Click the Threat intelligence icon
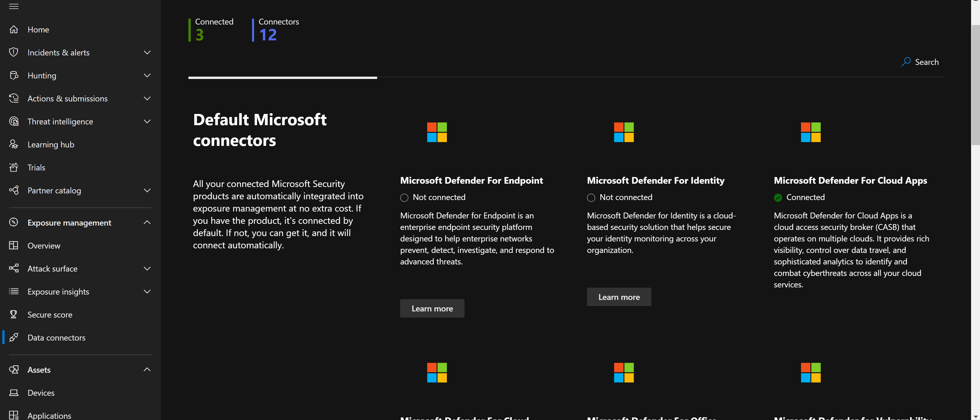 click(x=14, y=121)
